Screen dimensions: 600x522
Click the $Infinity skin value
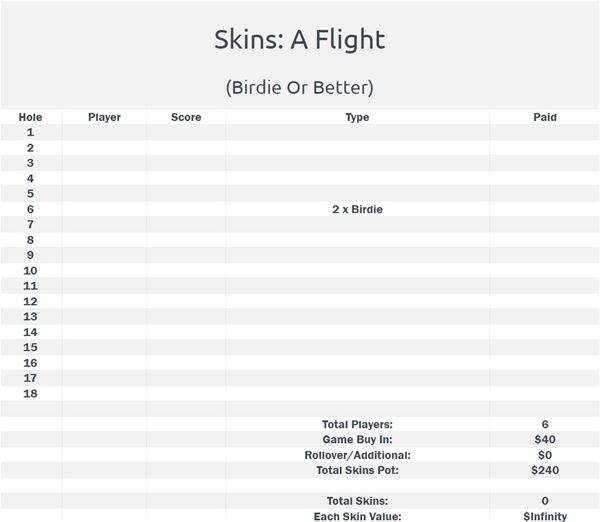point(545,517)
